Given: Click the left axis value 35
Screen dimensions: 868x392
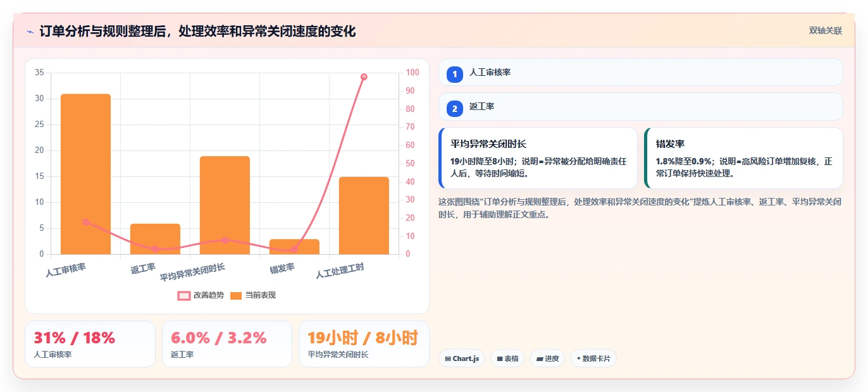Looking at the screenshot, I should coord(39,73).
